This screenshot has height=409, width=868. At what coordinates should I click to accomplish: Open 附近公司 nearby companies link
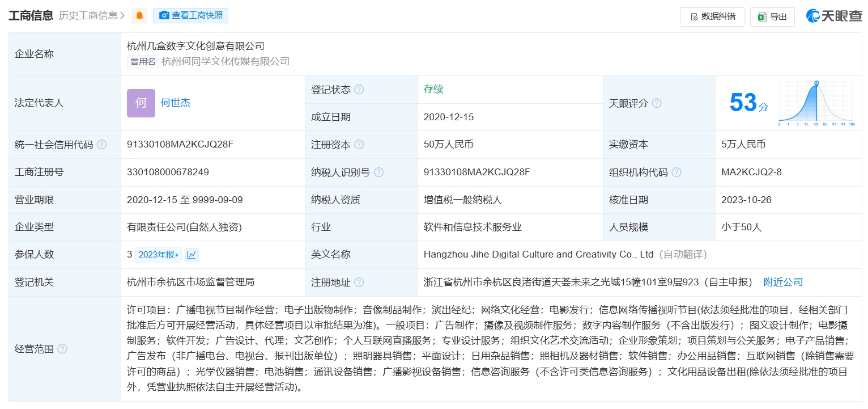[x=783, y=282]
